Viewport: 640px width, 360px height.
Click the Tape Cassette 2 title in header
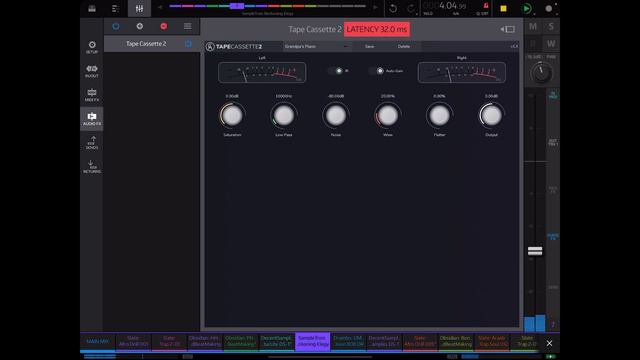[315, 29]
